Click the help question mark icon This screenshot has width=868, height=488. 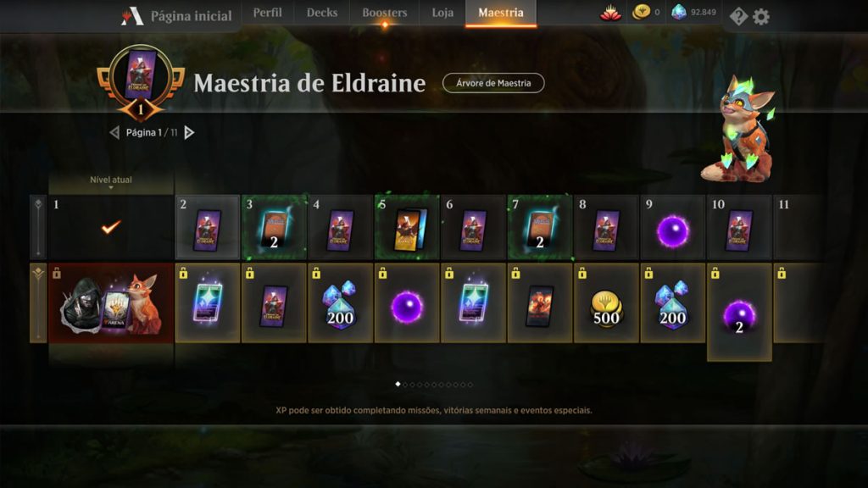[738, 17]
